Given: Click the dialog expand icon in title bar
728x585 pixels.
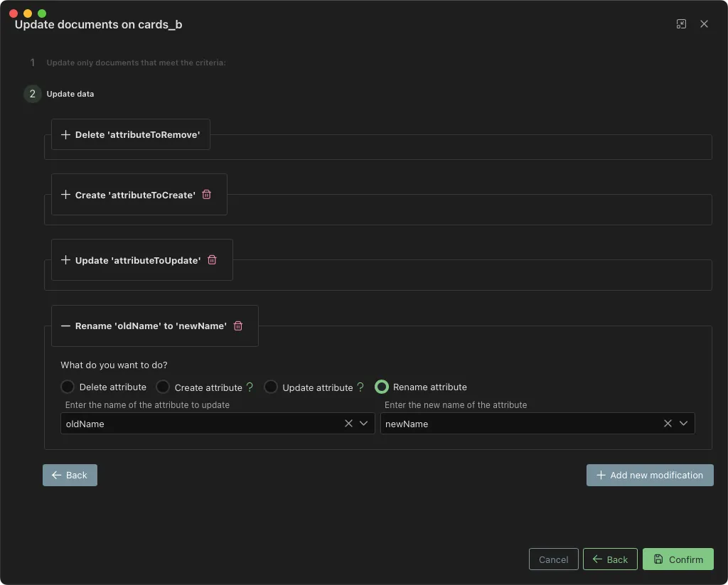Looking at the screenshot, I should (x=681, y=24).
